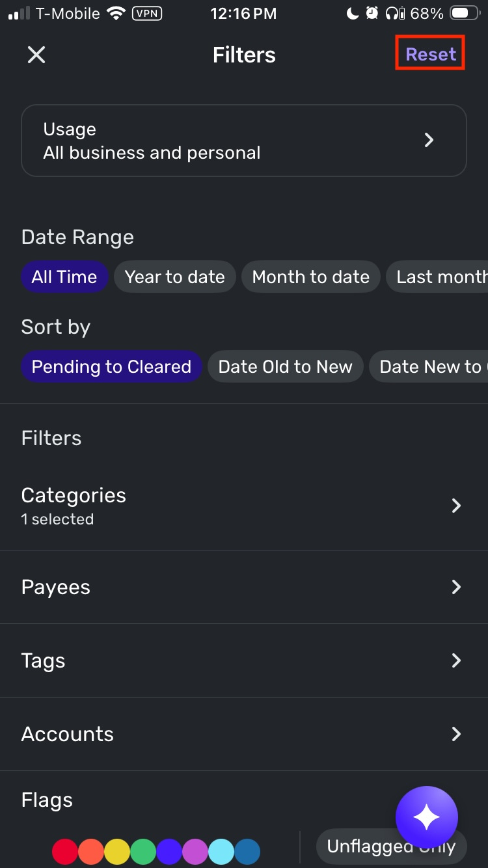Close the Filters screen with X
The width and height of the screenshot is (488, 868).
[x=36, y=55]
